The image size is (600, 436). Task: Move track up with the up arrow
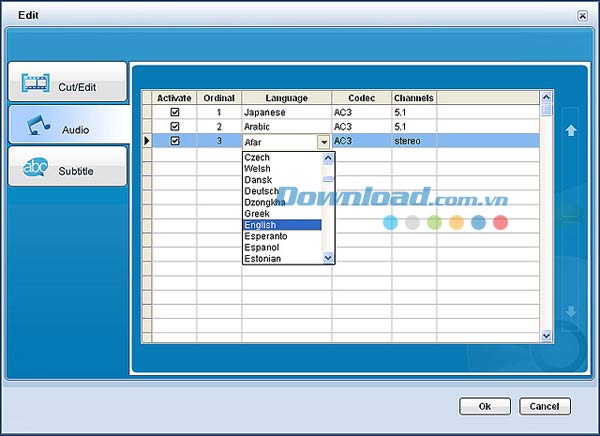tap(571, 131)
